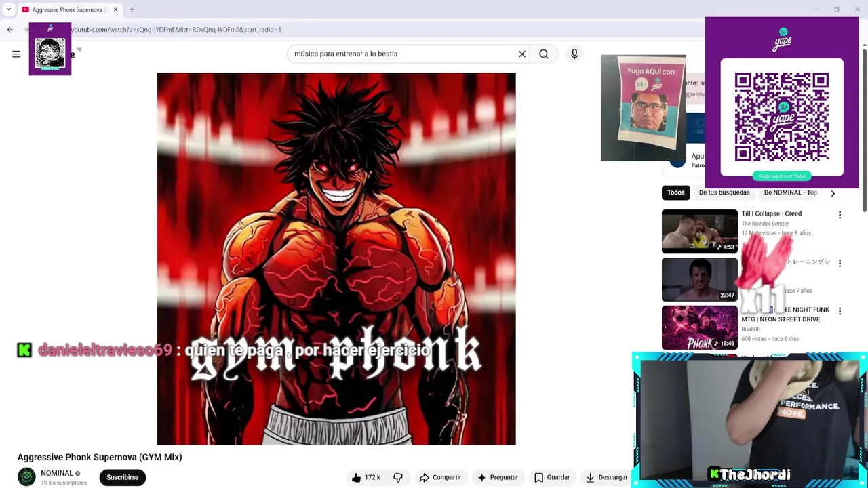Viewport: 868px width, 488px height.
Task: Open the Rua808 channel name
Action: tap(751, 329)
